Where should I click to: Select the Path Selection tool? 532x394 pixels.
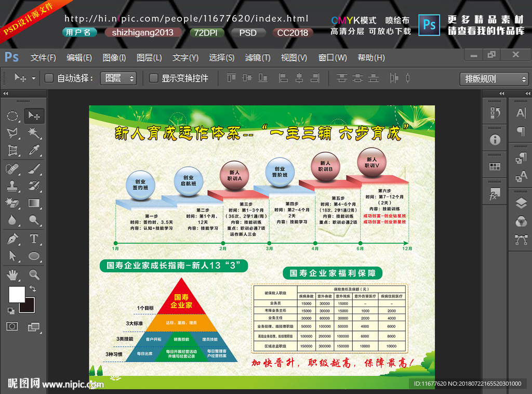click(x=12, y=256)
